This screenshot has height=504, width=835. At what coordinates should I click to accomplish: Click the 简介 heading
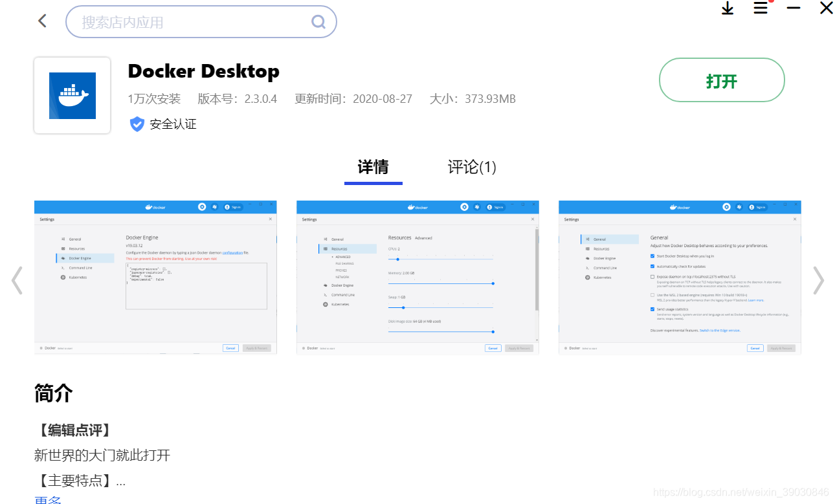coord(54,393)
